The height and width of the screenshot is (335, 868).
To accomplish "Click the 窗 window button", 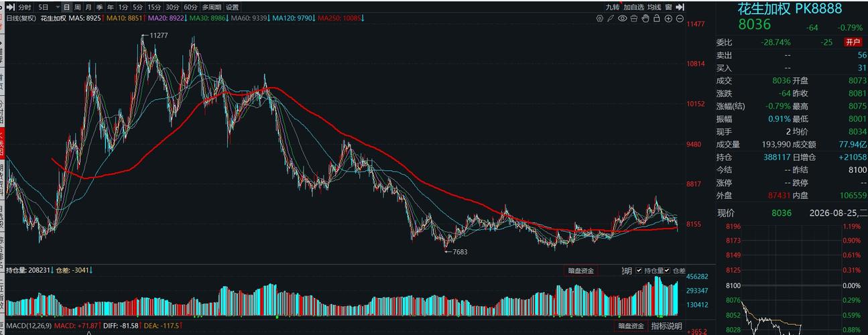I will click(x=669, y=7).
